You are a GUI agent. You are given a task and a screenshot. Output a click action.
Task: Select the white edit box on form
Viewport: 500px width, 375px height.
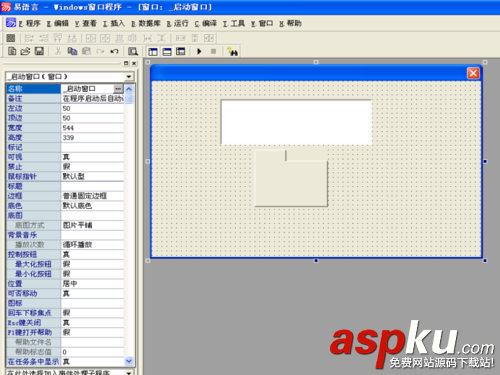coord(296,122)
